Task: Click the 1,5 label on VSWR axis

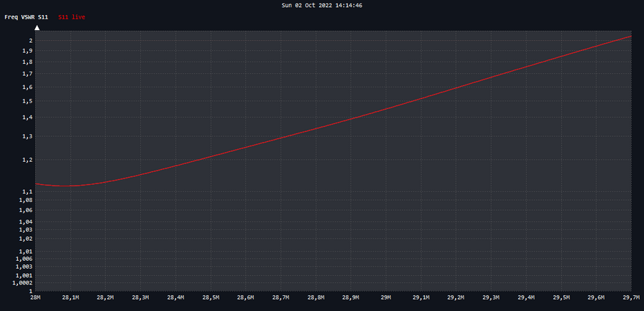Action: click(27, 102)
